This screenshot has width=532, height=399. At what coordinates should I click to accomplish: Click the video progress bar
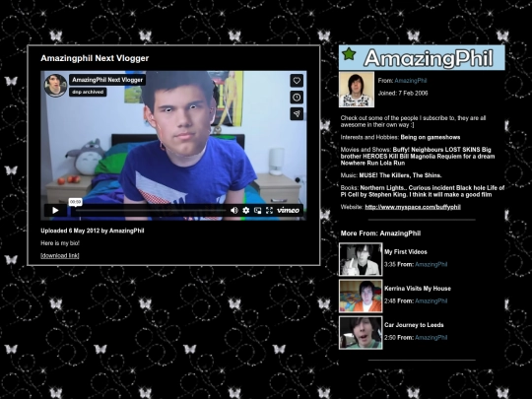click(151, 211)
